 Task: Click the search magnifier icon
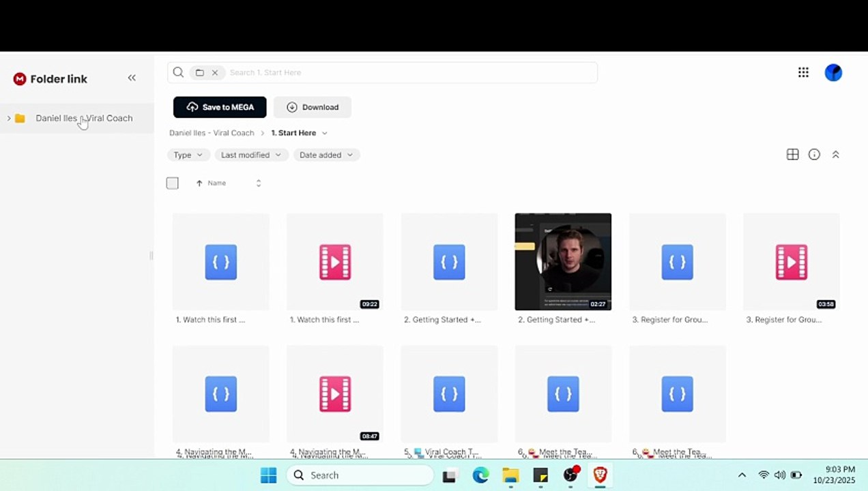tap(178, 72)
